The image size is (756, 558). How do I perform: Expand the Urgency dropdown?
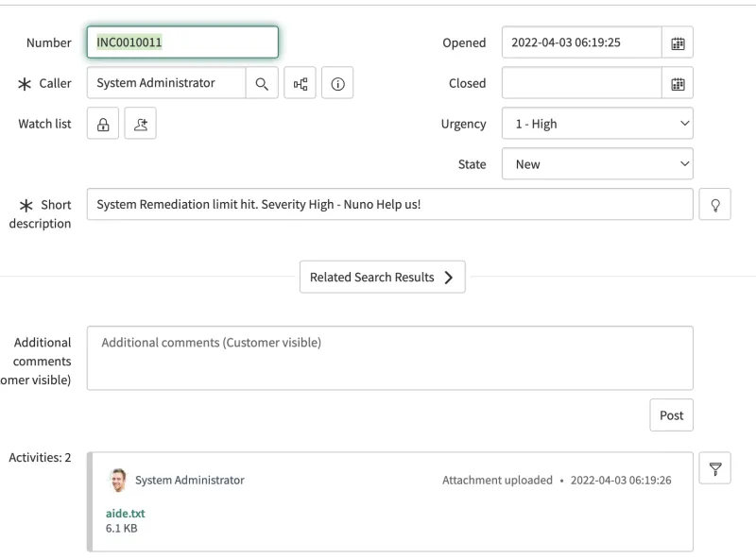(x=597, y=124)
